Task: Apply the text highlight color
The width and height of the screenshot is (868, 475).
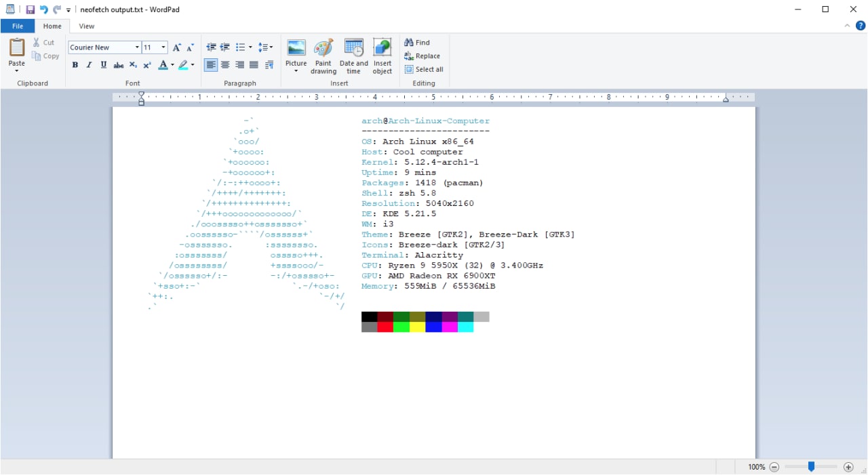Action: point(183,65)
